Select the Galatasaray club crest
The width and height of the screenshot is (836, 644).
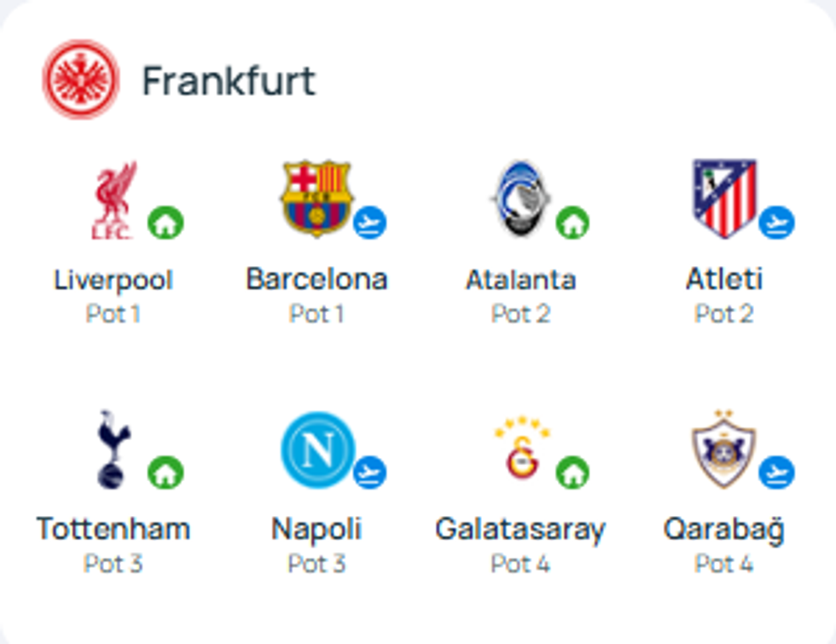tap(521, 450)
